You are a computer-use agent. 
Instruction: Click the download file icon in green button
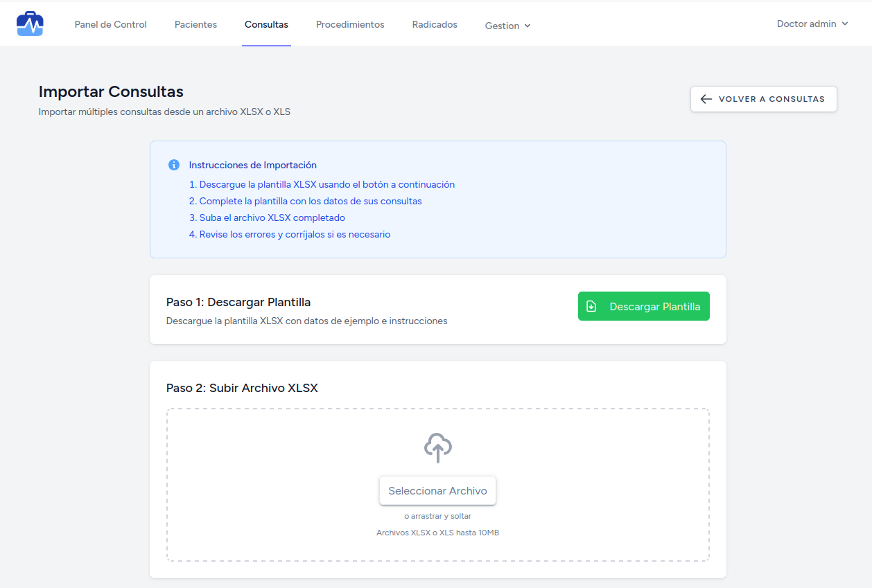591,306
